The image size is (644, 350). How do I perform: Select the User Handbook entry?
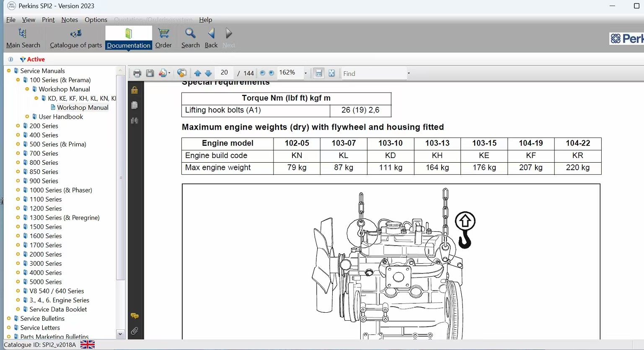point(61,117)
